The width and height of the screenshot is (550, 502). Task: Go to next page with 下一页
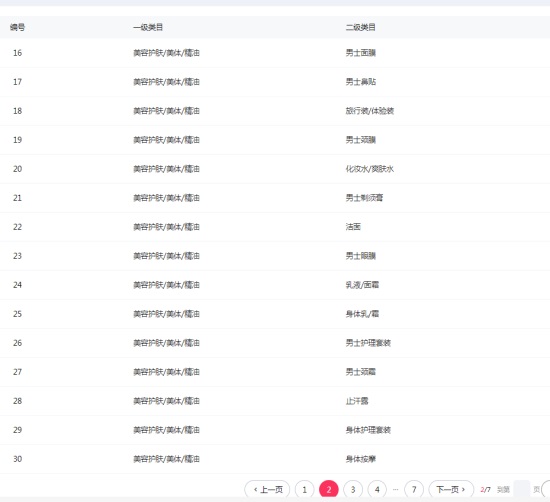point(451,489)
